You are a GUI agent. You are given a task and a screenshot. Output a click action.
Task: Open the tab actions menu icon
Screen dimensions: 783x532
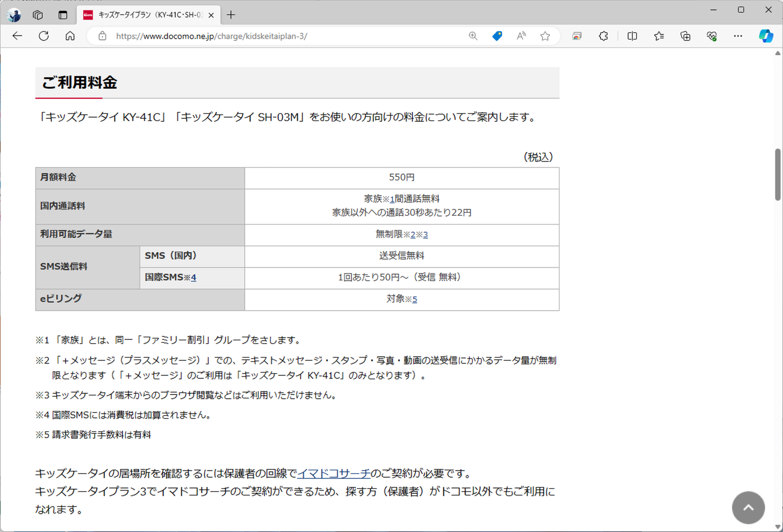pyautogui.click(x=63, y=15)
